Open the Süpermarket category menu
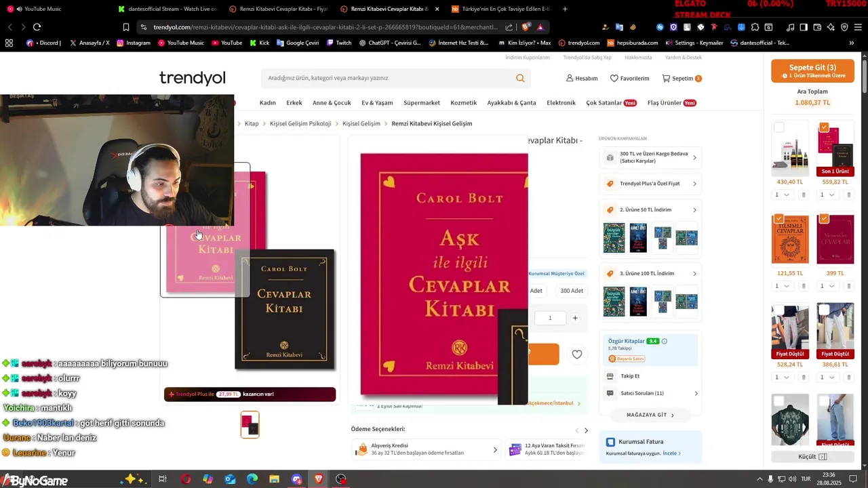This screenshot has height=488, width=868. [422, 103]
